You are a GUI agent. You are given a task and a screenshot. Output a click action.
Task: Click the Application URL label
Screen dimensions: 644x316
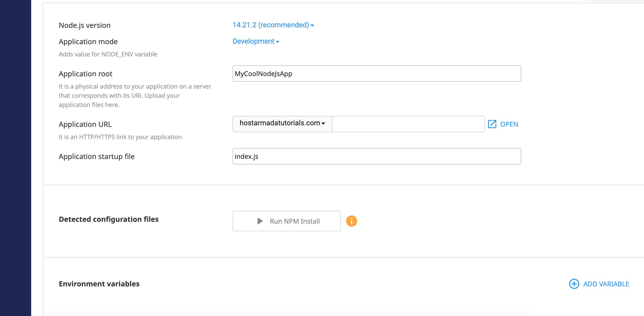(x=85, y=124)
